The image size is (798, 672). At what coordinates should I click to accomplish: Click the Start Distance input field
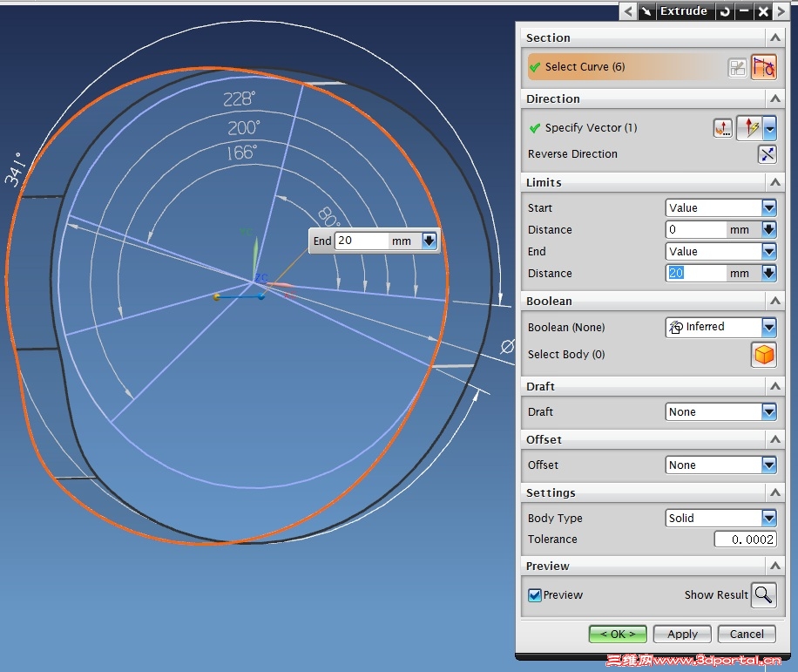click(x=696, y=229)
